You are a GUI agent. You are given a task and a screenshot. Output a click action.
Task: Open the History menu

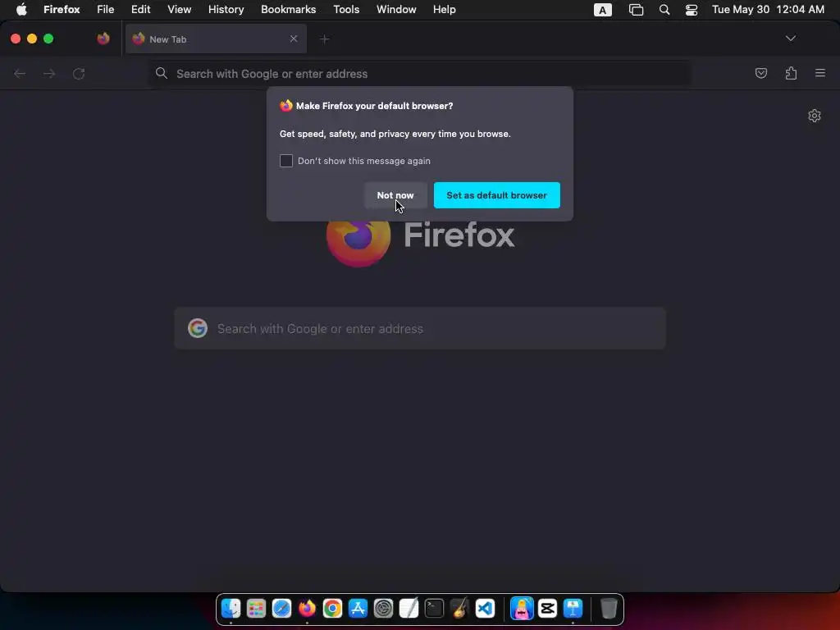(226, 9)
